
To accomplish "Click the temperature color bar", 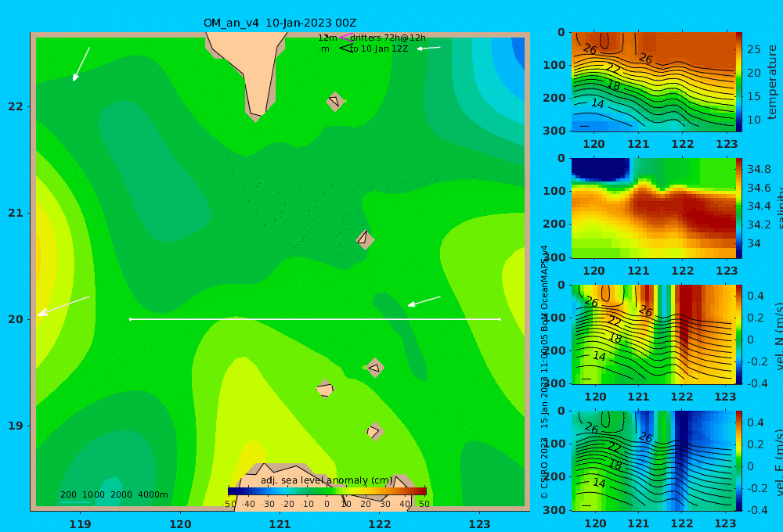I will coord(739,82).
